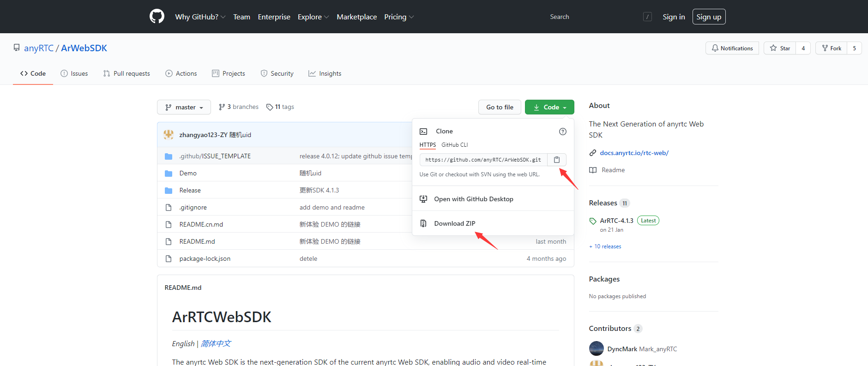The image size is (868, 366).
Task: Click the book icon next to Readme
Action: (593, 170)
